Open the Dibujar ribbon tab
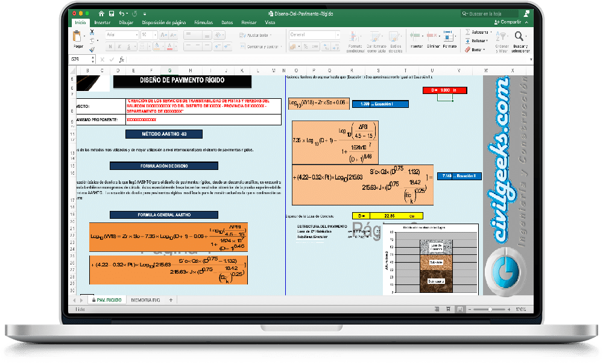This screenshot has width=603, height=364. (x=126, y=23)
